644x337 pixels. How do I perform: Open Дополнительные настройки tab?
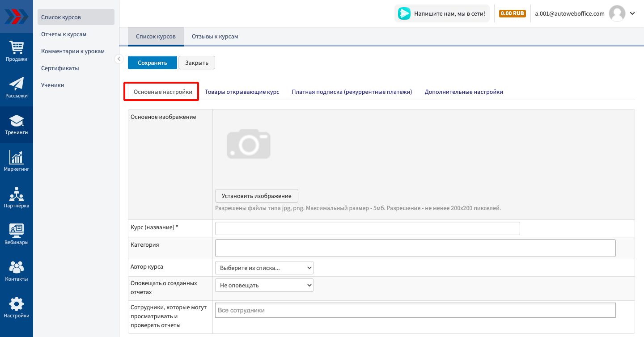pos(464,92)
